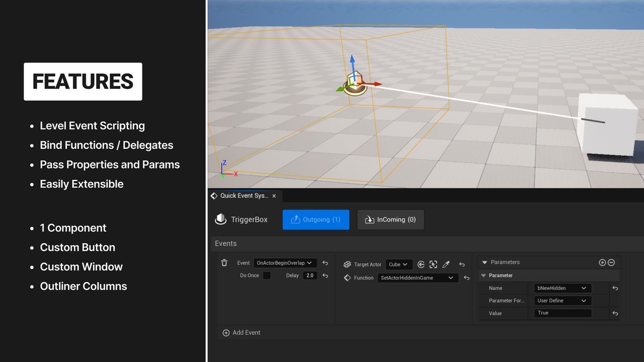Reset the Event selection to default
This screenshot has width=644, height=362.
(x=325, y=263)
